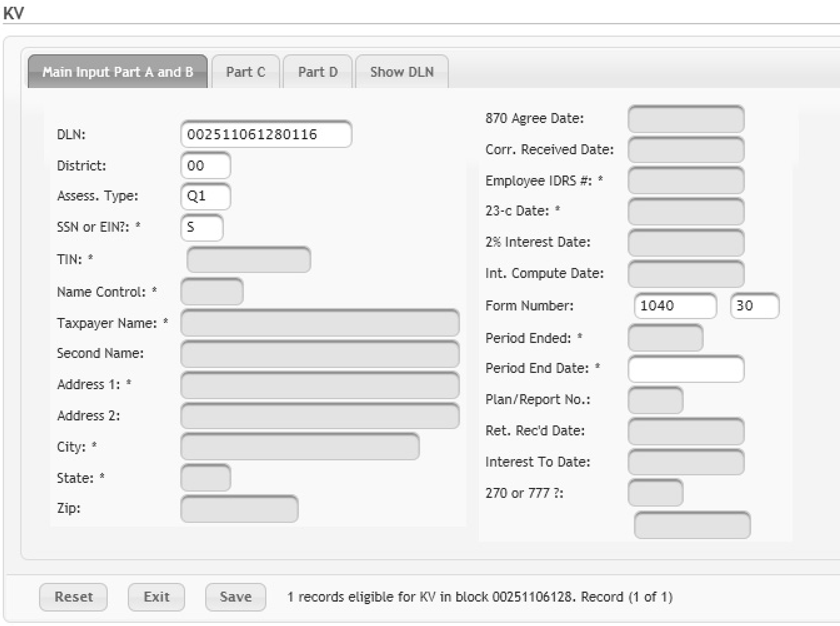Viewport: 840px width, 626px height.
Task: Click the Assess. Type field
Action: point(205,196)
